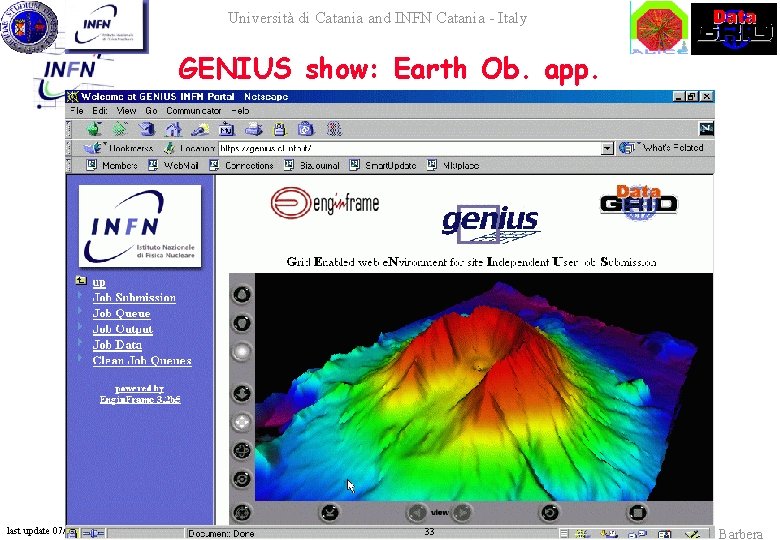Go to next viewpoint right of view label
This screenshot has height=540, width=780.
coord(462,512)
